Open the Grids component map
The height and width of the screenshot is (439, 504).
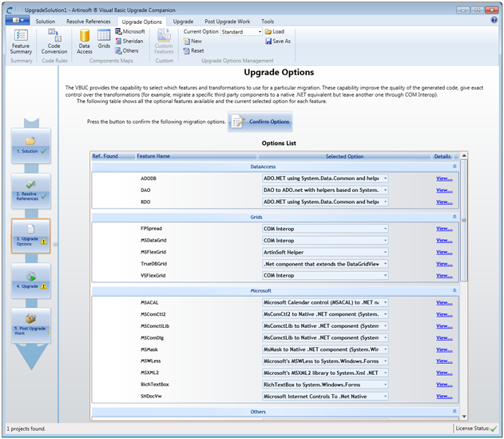point(104,39)
